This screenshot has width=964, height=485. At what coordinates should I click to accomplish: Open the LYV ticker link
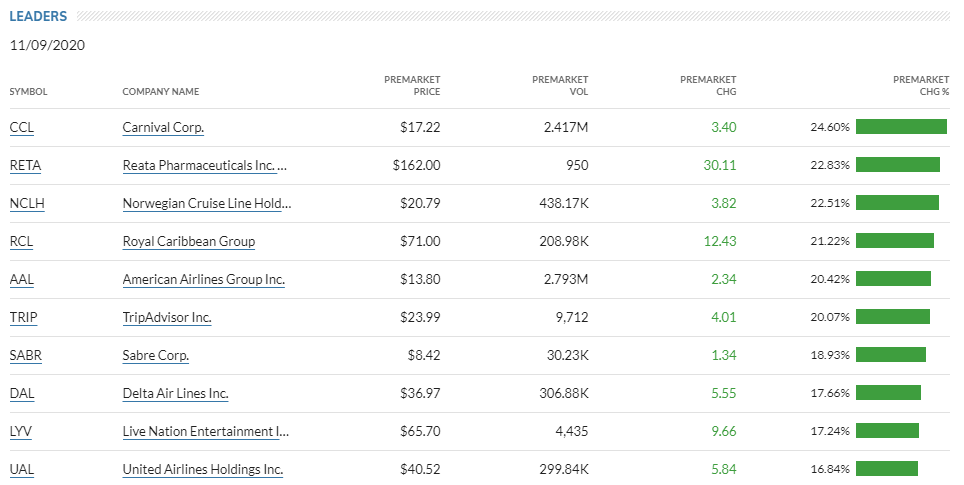21,432
